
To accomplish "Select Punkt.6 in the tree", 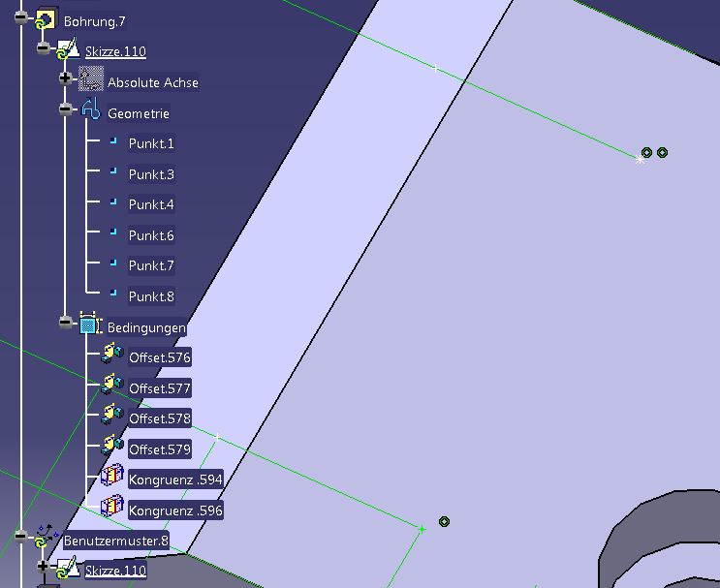I will (151, 235).
